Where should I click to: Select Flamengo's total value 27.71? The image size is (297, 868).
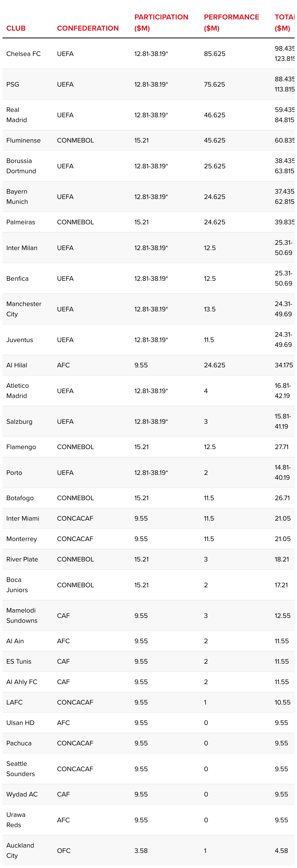pos(281,447)
